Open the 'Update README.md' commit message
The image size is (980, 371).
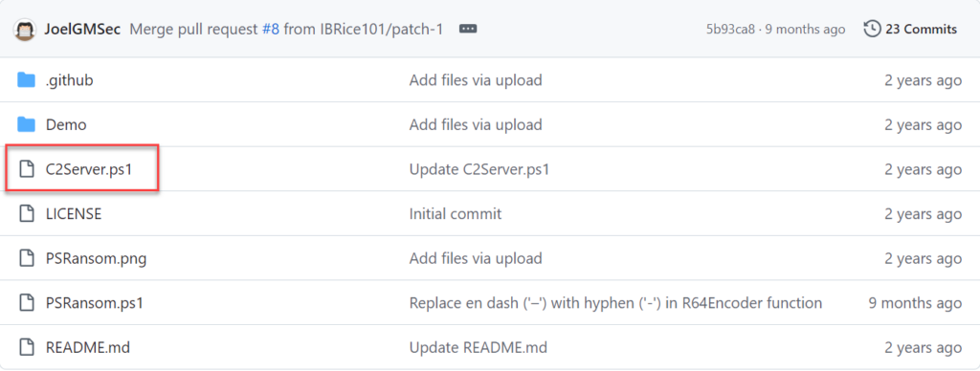[x=479, y=348]
